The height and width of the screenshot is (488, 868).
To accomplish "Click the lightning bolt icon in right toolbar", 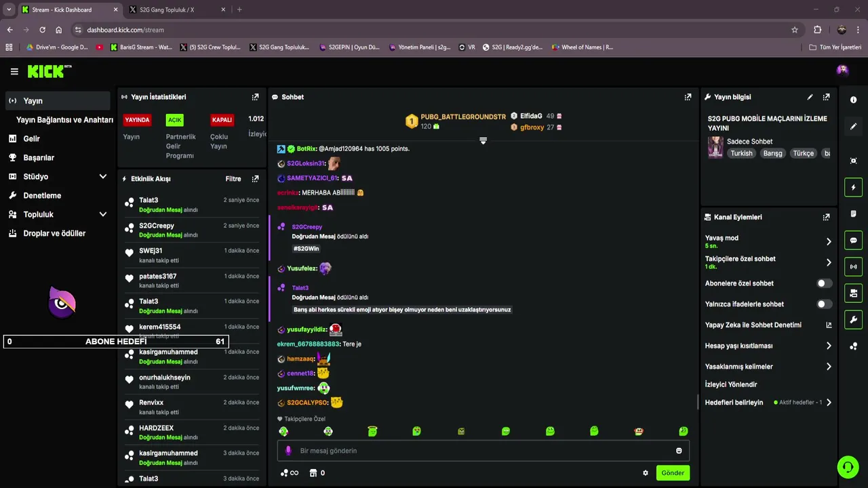I will click(853, 187).
